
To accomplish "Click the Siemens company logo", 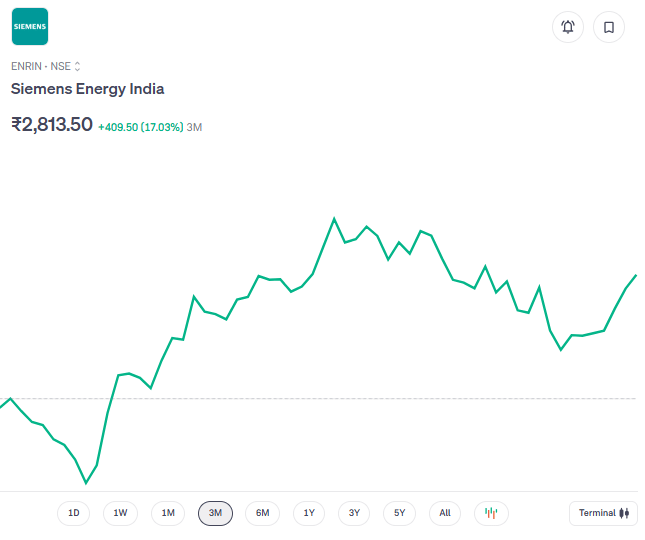I will pyautogui.click(x=30, y=27).
